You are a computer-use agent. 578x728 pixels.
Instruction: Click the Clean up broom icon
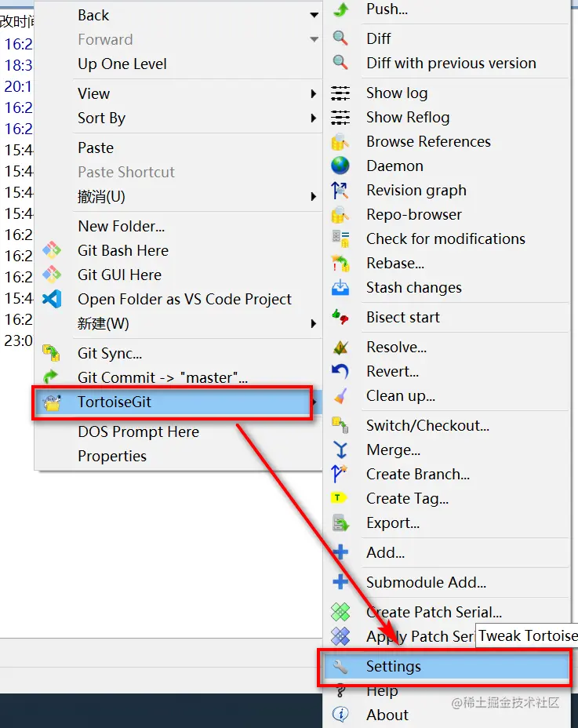pyautogui.click(x=340, y=395)
